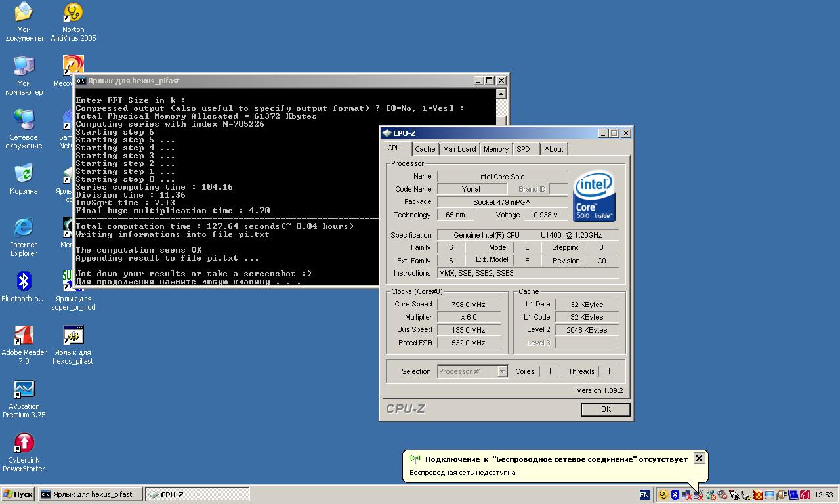
Task: Click the safely remove hardware tray icon
Action: point(745,495)
